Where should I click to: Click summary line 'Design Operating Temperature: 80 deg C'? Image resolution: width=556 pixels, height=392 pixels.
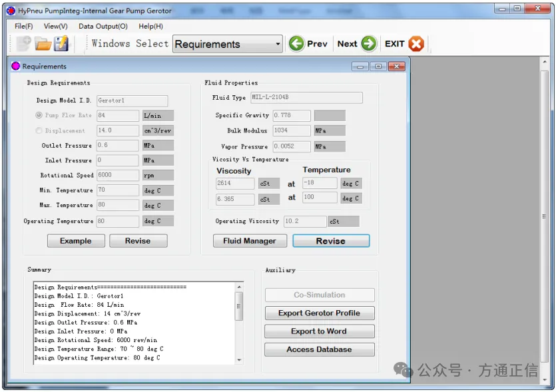point(97,358)
